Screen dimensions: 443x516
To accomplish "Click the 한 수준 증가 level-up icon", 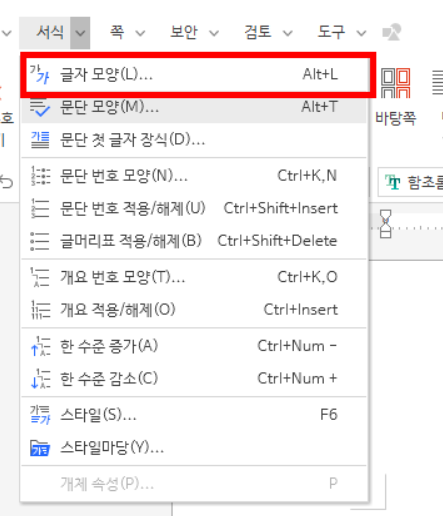I will (x=40, y=346).
